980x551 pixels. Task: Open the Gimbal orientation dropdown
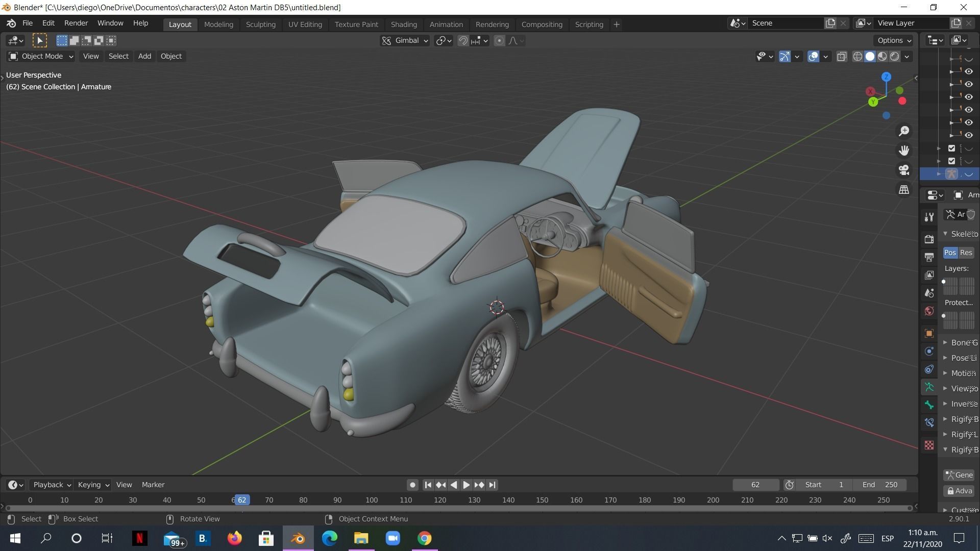pos(405,41)
